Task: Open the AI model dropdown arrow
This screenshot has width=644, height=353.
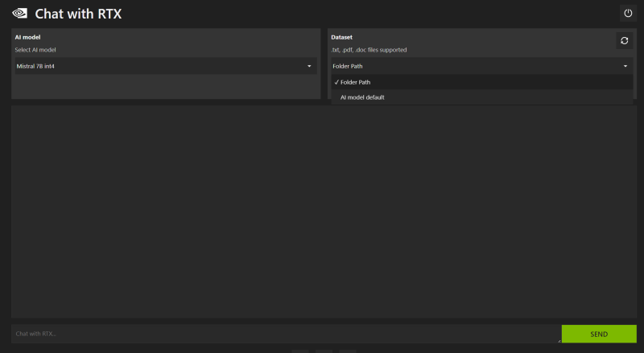Action: (x=309, y=66)
